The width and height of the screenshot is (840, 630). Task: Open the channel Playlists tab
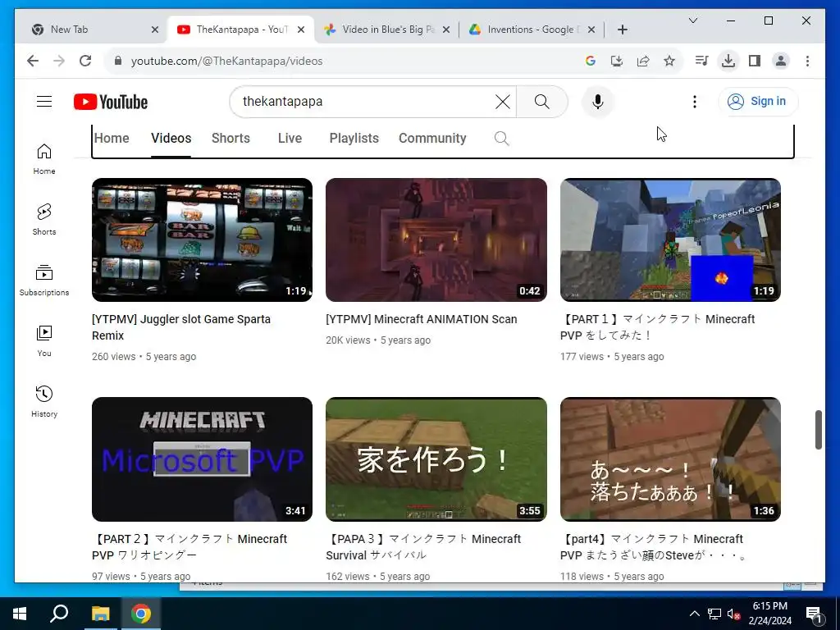pos(354,138)
